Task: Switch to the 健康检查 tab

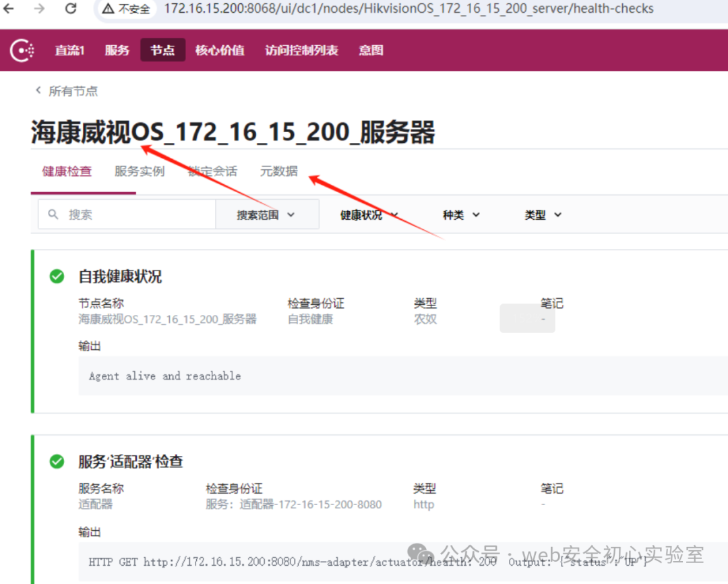Action: coord(67,171)
